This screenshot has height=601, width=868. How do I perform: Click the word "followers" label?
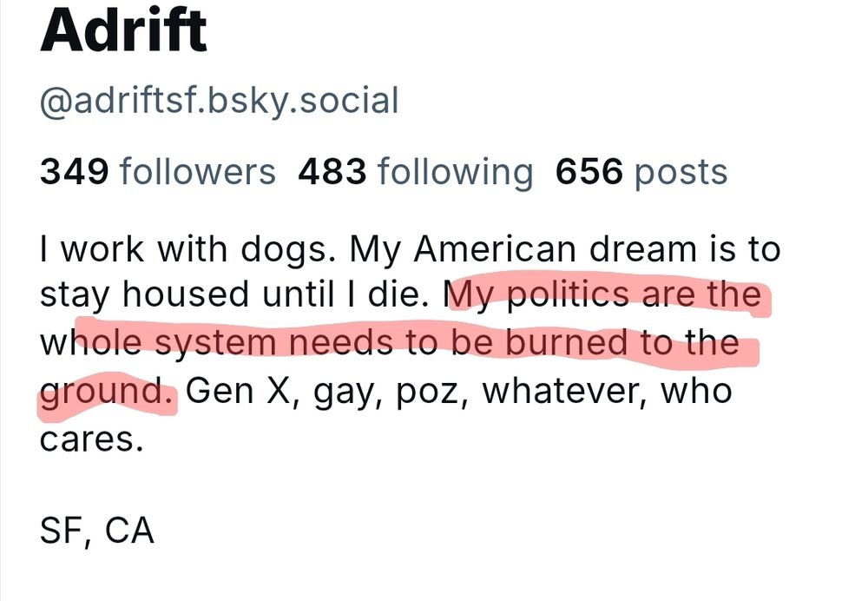pyautogui.click(x=197, y=171)
